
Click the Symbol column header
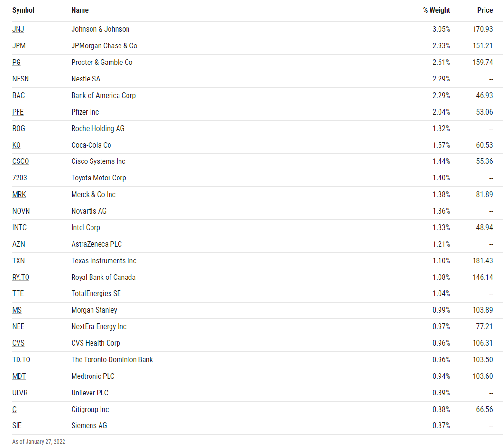click(x=23, y=10)
